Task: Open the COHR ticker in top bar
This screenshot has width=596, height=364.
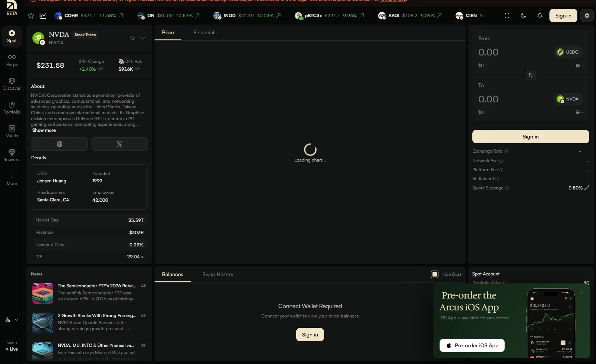Action: pos(89,16)
